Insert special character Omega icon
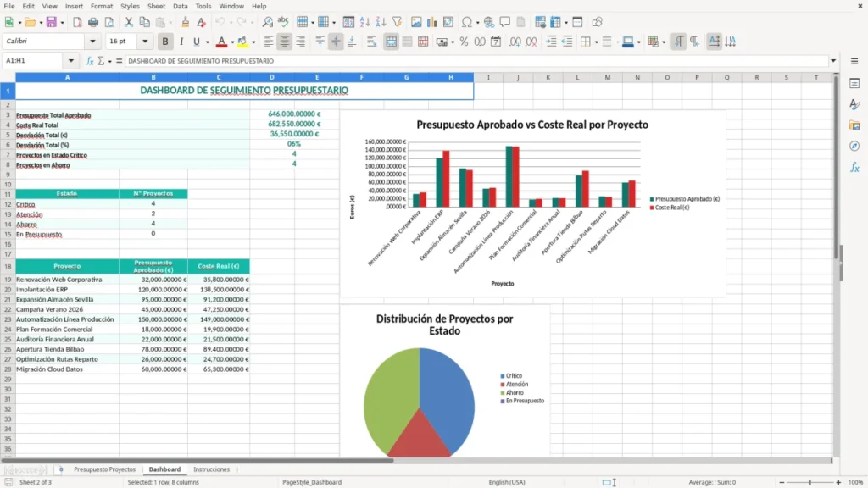 click(467, 22)
